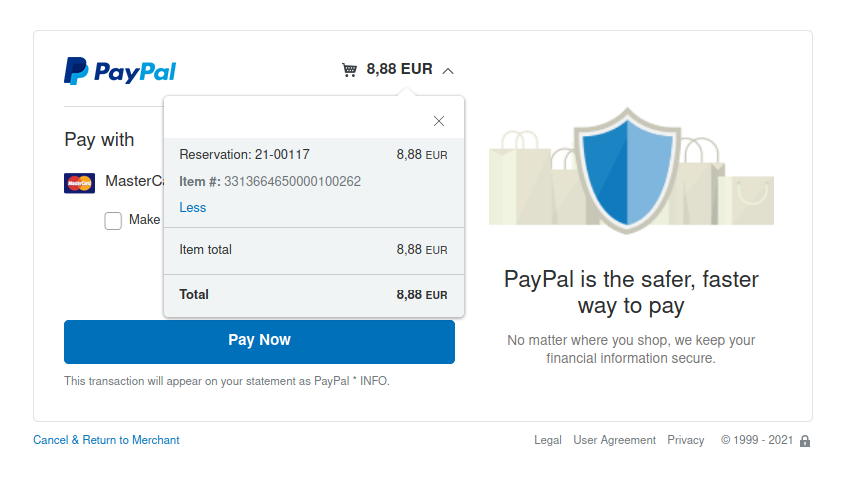Click the padlock security icon

(x=805, y=441)
